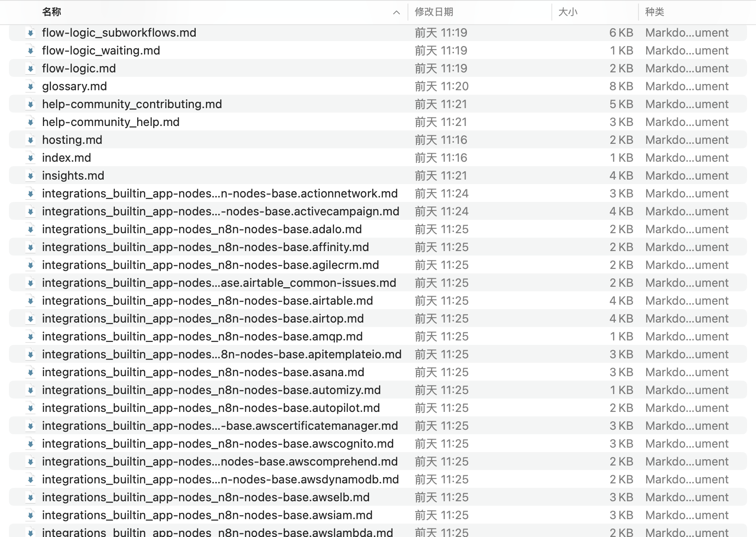Screen dimensions: 756x537
Task: Select the n8n-nodes-base.airtable.md file
Action: pos(207,301)
